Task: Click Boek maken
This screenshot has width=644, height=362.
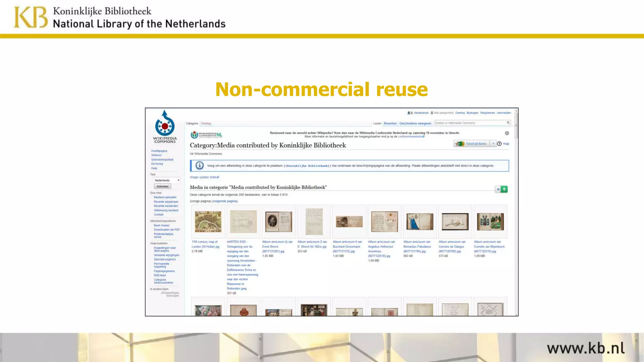Action: pyautogui.click(x=162, y=226)
